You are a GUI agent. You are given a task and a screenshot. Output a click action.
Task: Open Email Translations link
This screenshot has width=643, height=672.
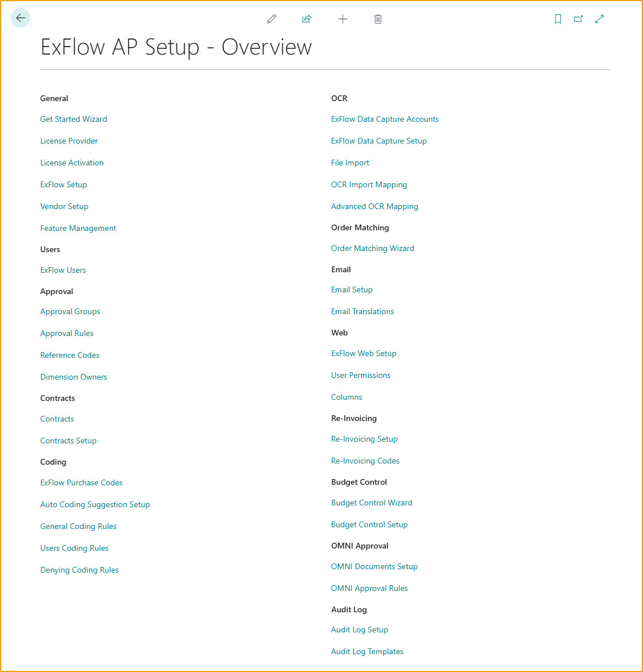362,312
